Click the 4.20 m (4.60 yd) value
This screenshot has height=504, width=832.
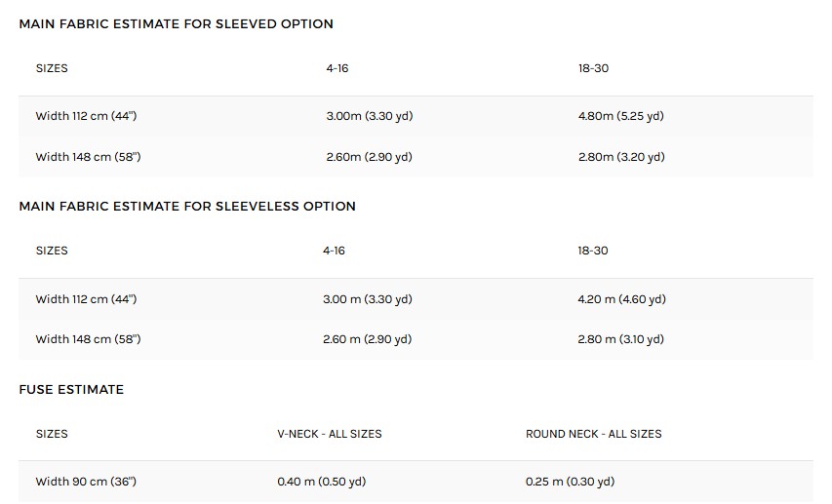(621, 299)
